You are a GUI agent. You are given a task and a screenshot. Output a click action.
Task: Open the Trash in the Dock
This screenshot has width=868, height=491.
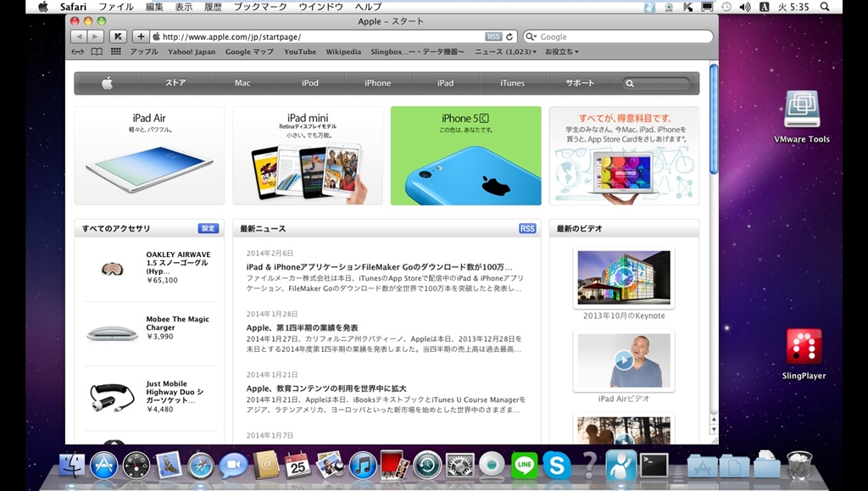pyautogui.click(x=799, y=465)
